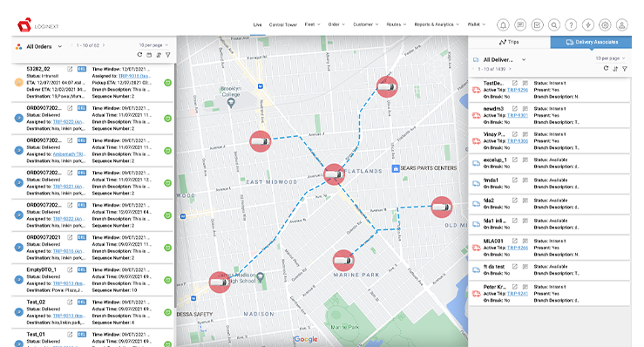Screen dimensions: 644x347
Task: Toggle green status circle for EmptyDTO_1 order
Action: tap(167, 280)
